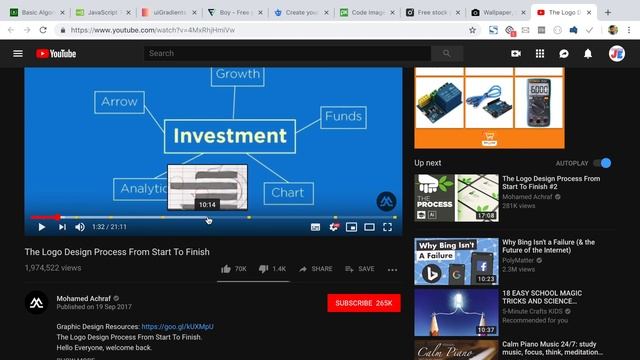Open a new browser tab
This screenshot has height=360, width=640.
coord(608,13)
